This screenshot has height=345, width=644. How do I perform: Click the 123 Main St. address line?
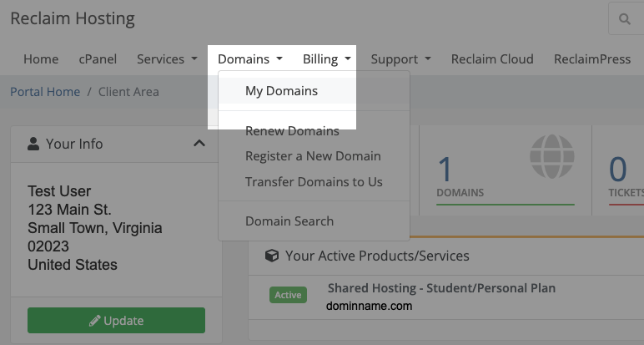point(69,210)
